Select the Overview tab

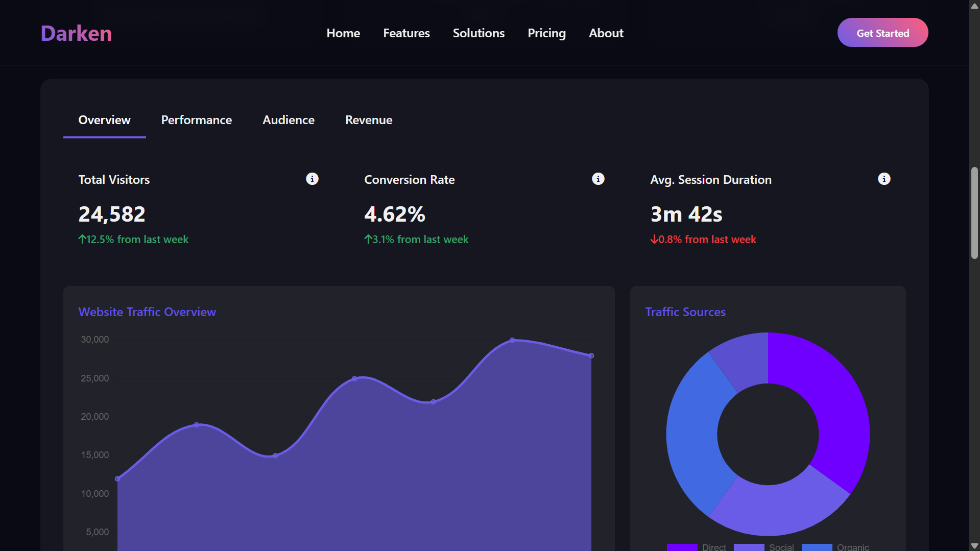(x=104, y=120)
